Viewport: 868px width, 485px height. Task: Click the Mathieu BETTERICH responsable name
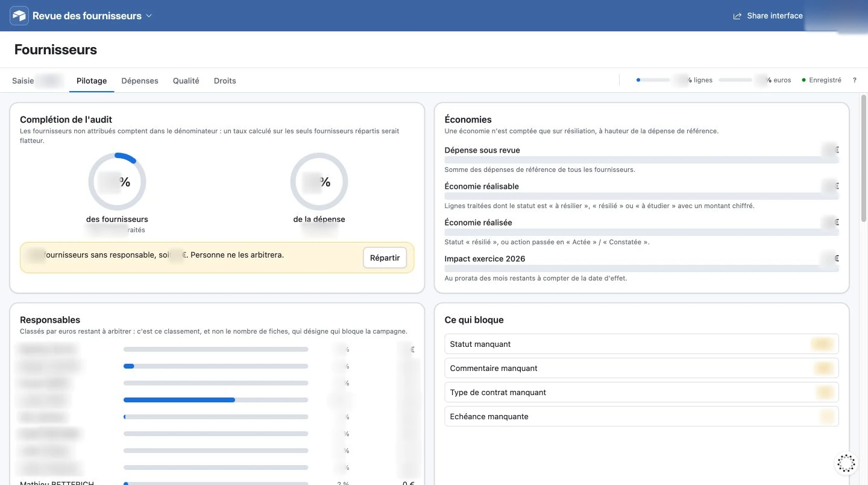click(57, 483)
